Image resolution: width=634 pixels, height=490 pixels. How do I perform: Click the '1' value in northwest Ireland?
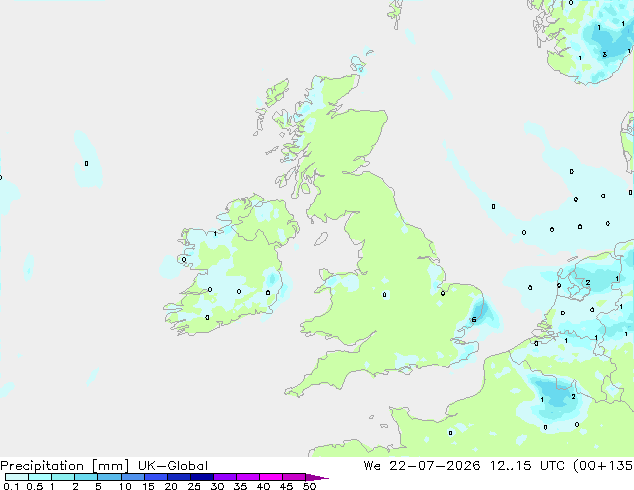(215, 234)
